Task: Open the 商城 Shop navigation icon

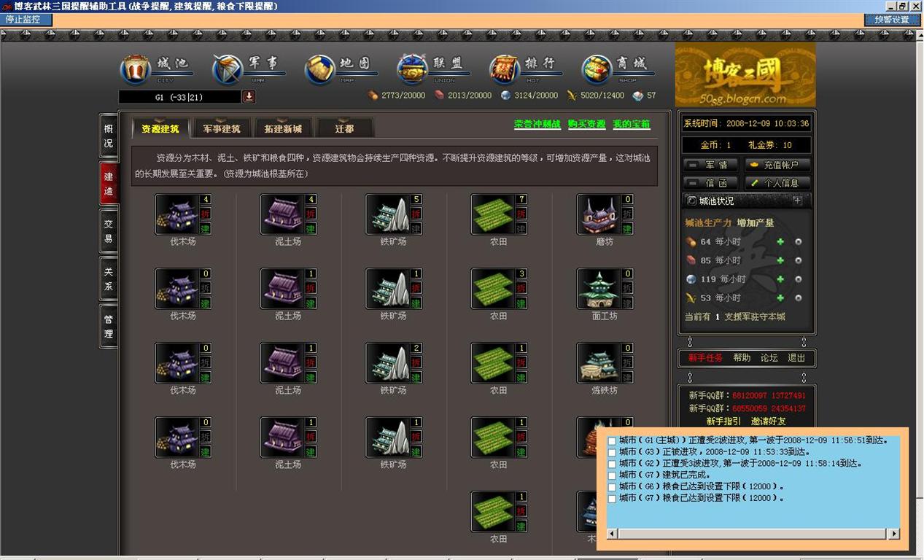Action: (x=597, y=69)
